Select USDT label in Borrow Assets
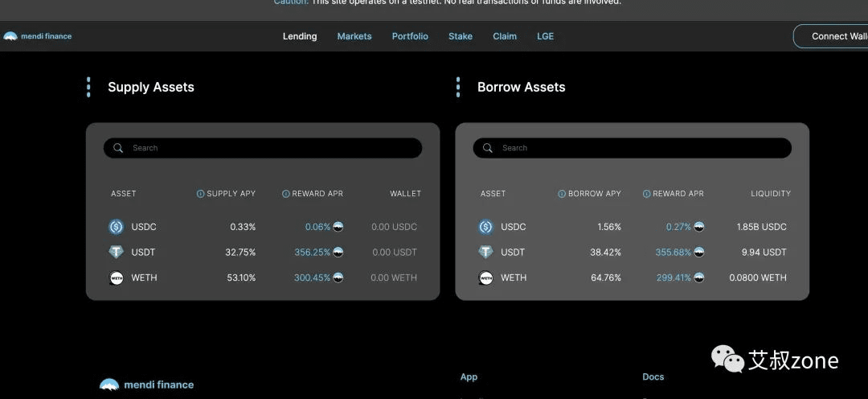The width and height of the screenshot is (868, 399). click(x=513, y=252)
